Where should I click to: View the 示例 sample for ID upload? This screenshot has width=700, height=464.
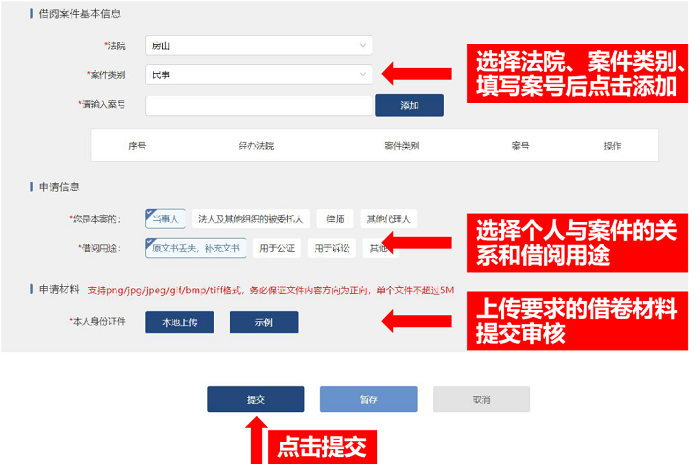[263, 322]
